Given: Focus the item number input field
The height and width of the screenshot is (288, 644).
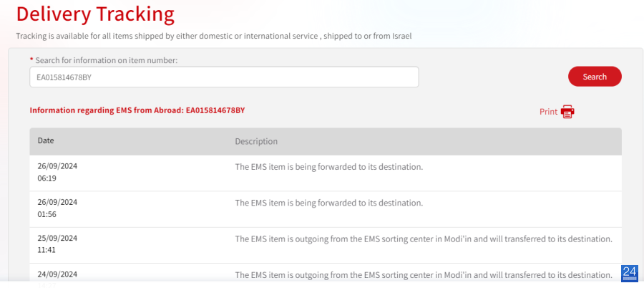Looking at the screenshot, I should [224, 77].
